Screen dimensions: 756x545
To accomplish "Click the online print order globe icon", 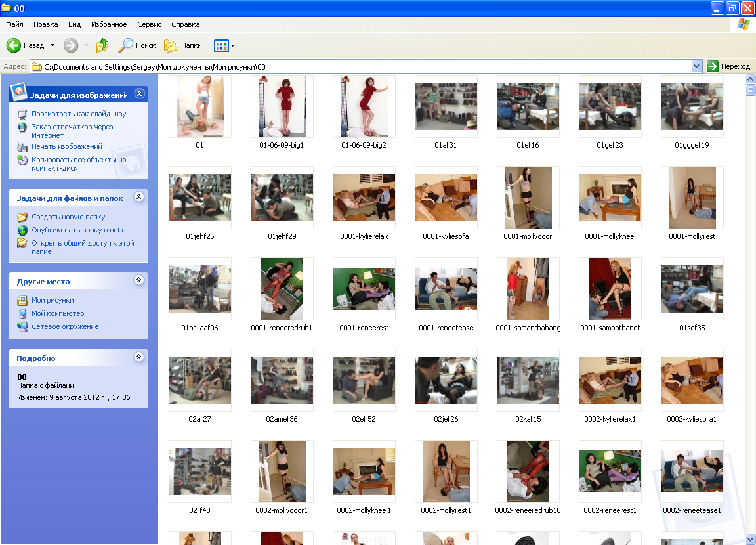I will pos(22,127).
